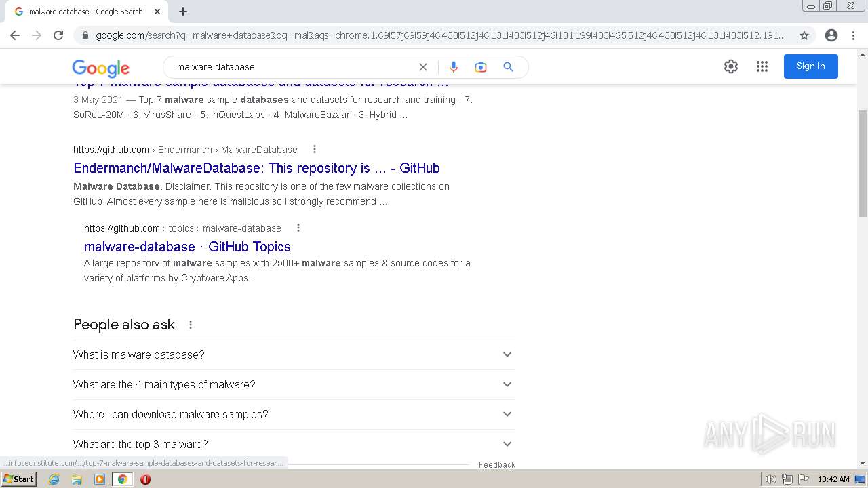
Task: Launch Internet Explorer from taskbar
Action: pyautogui.click(x=54, y=479)
